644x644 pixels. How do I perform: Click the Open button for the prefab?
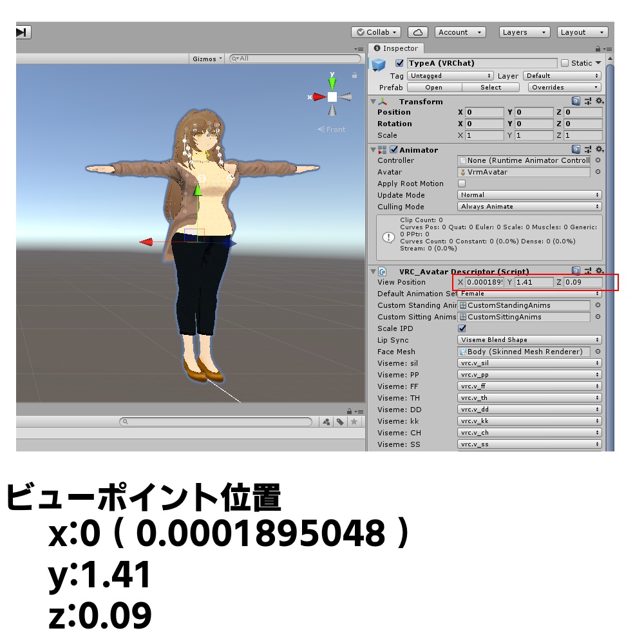click(433, 88)
